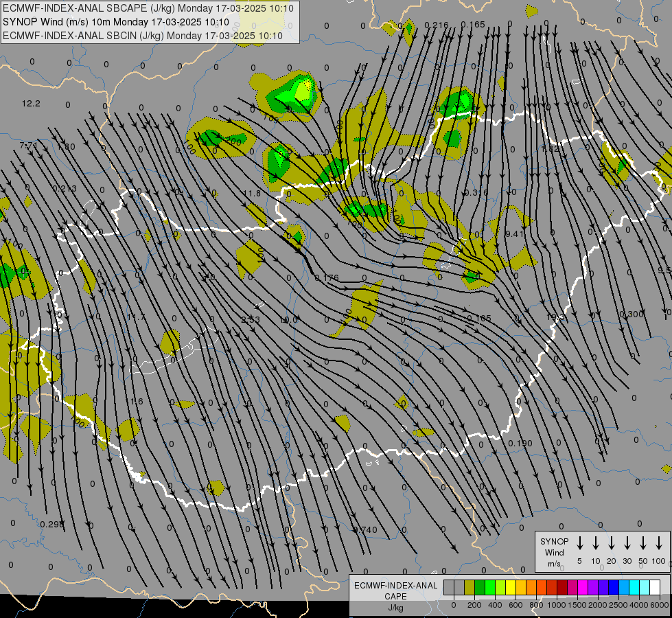Pick the olive swatch in the CAPE scale

click(x=470, y=588)
